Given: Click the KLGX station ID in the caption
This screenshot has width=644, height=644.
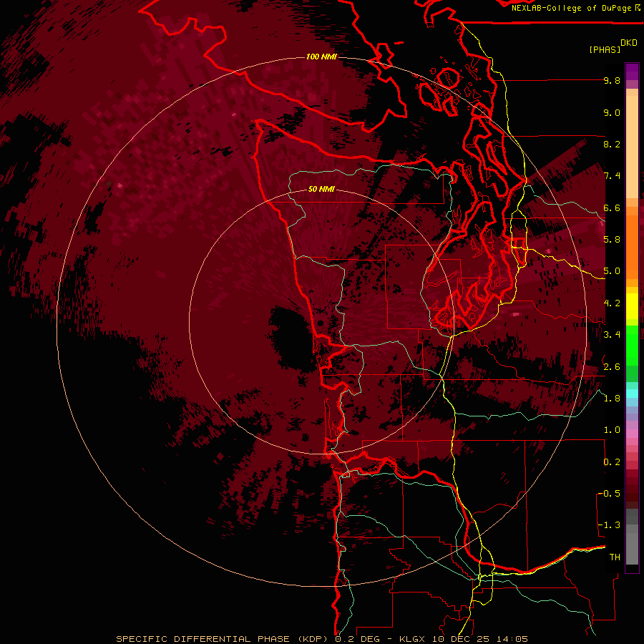Looking at the screenshot, I should (x=411, y=639).
